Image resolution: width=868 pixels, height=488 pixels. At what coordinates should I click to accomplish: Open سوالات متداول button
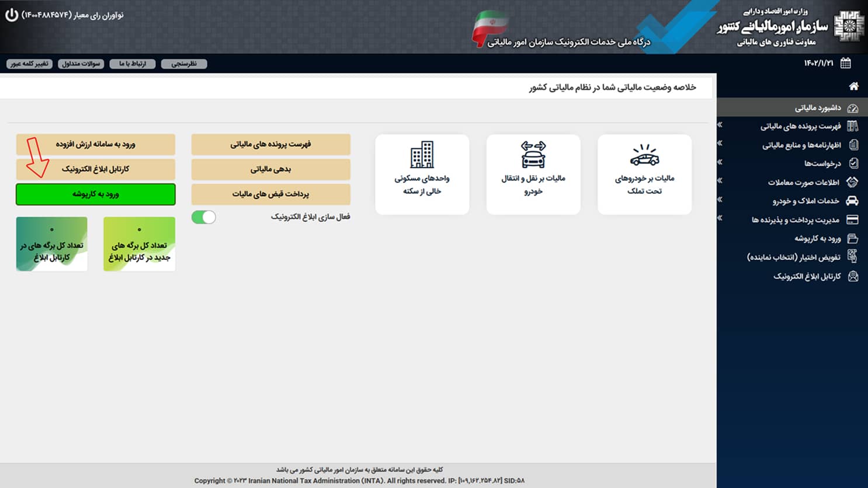[81, 64]
